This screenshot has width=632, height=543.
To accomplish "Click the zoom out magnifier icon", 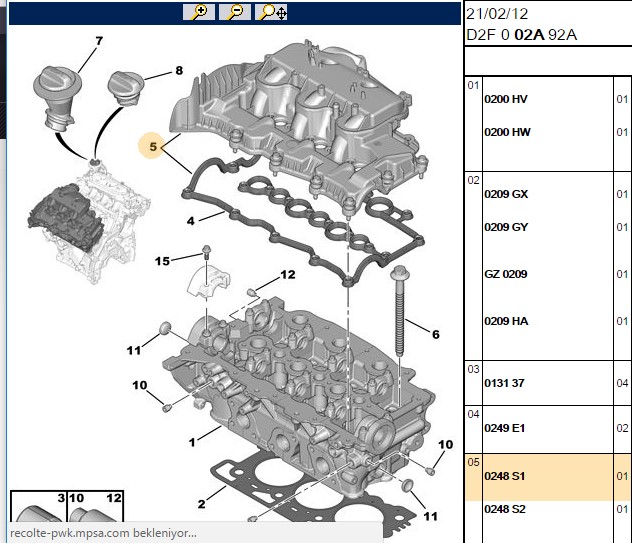I will 235,12.
